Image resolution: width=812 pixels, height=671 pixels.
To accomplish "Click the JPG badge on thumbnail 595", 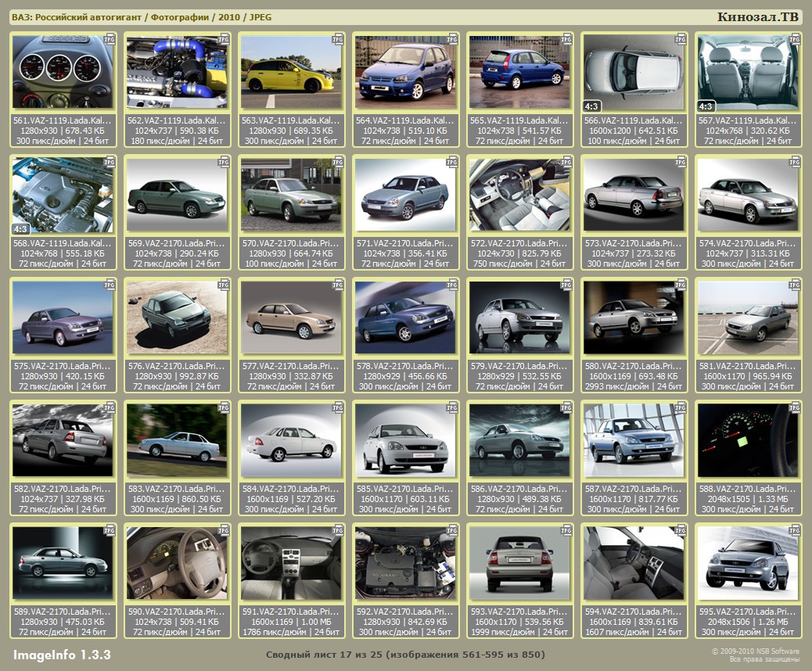I will tap(795, 529).
